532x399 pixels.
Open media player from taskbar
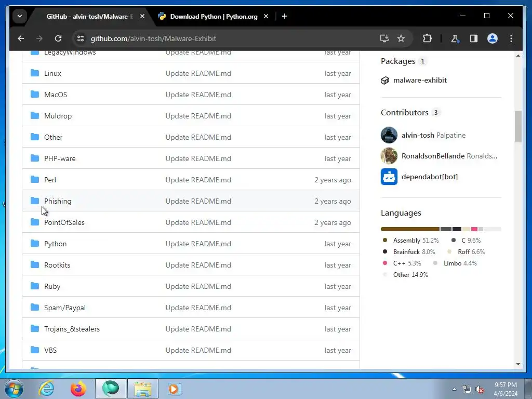click(175, 389)
